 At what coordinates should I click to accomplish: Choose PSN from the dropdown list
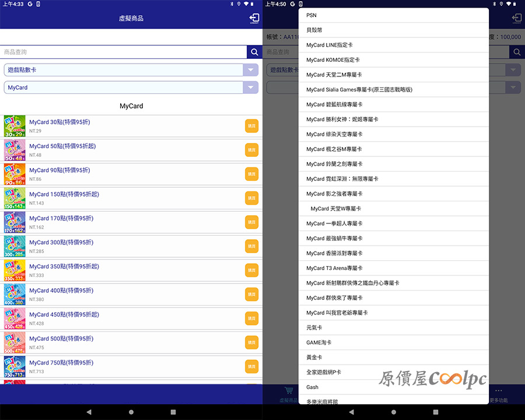[393, 15]
